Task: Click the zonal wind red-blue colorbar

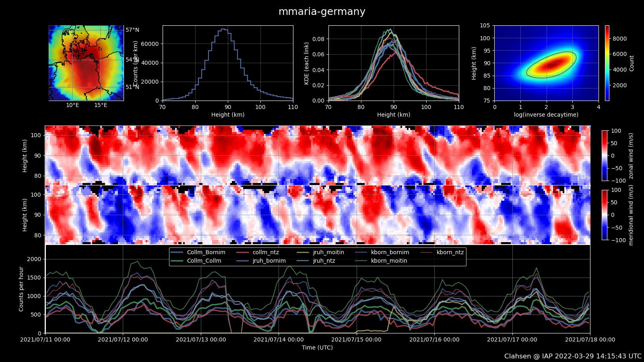Action: point(605,155)
